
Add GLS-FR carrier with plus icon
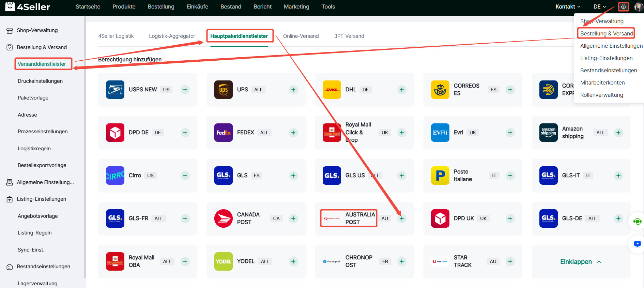(x=185, y=218)
